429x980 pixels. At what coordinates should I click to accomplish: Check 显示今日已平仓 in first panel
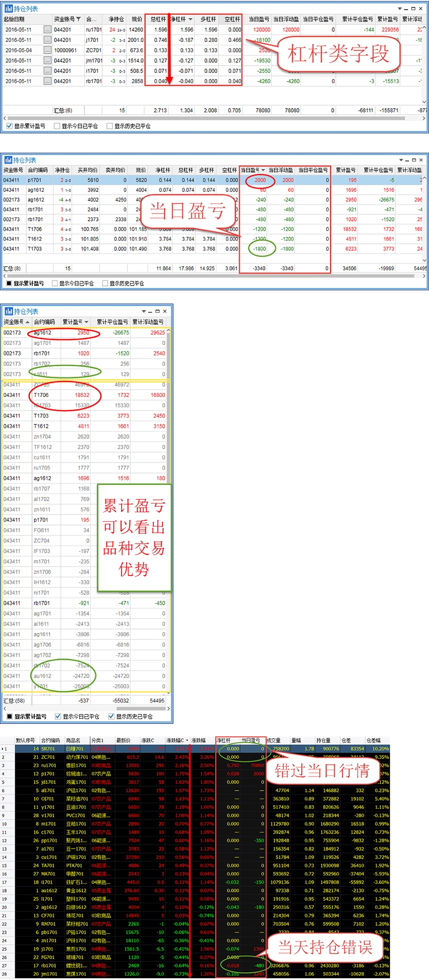coord(57,126)
